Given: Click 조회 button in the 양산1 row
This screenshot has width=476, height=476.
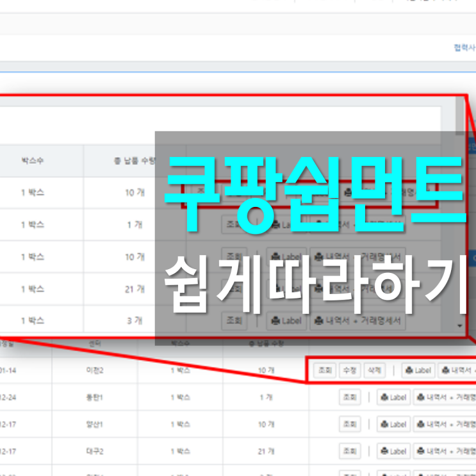Looking at the screenshot, I should click(x=350, y=424).
